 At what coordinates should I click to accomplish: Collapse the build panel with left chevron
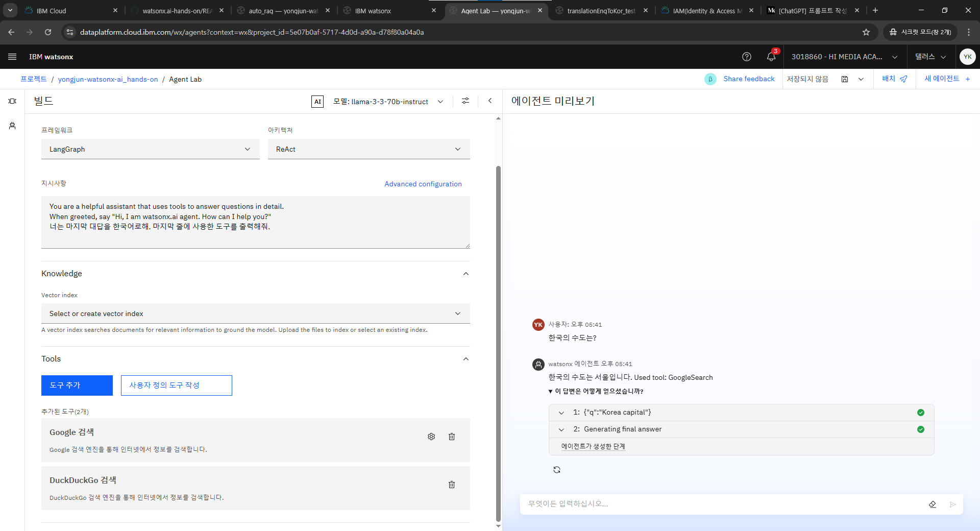pyautogui.click(x=490, y=101)
